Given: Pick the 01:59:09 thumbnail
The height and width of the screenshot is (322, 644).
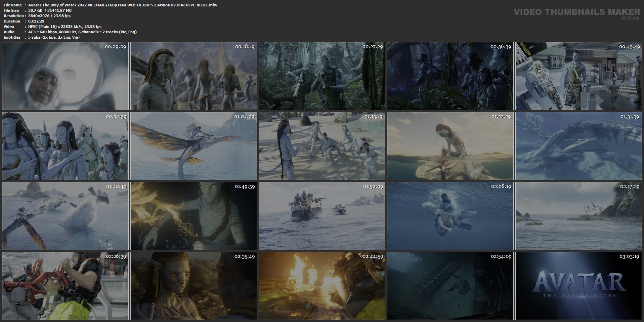Looking at the screenshot, I should pyautogui.click(x=322, y=216).
